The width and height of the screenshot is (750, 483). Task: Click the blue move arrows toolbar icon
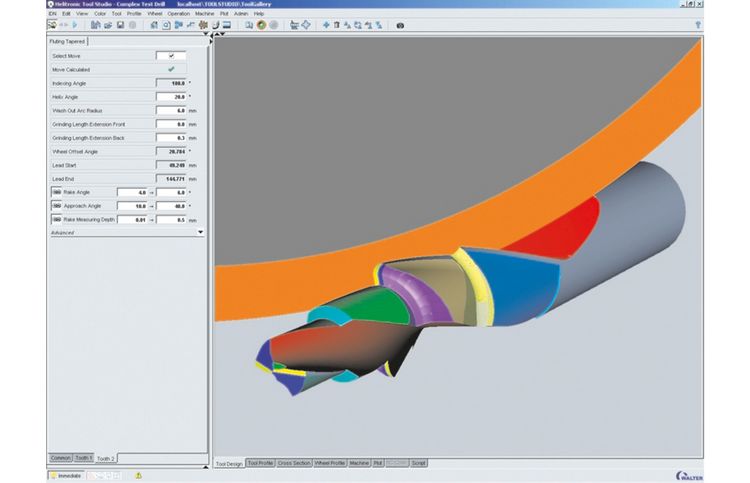(x=326, y=25)
